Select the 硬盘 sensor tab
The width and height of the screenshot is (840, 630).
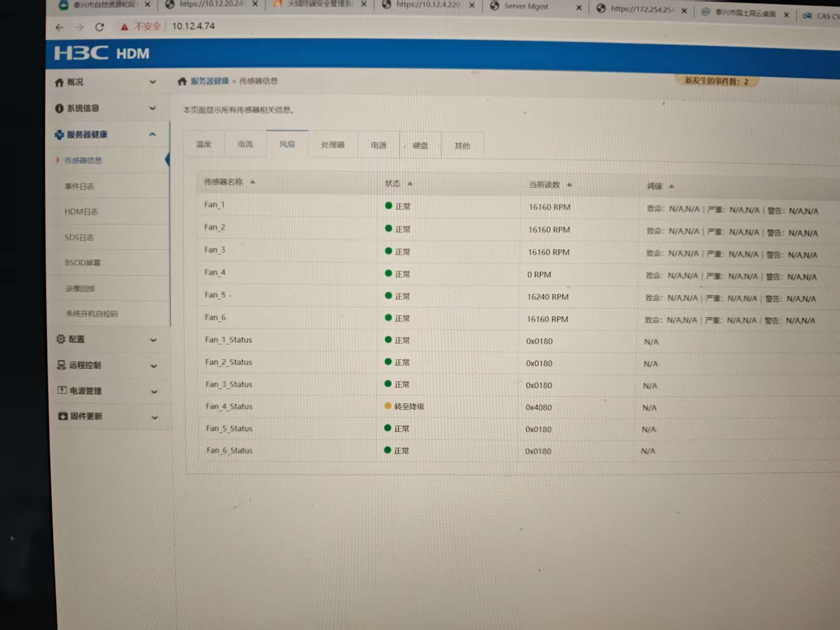pos(420,146)
